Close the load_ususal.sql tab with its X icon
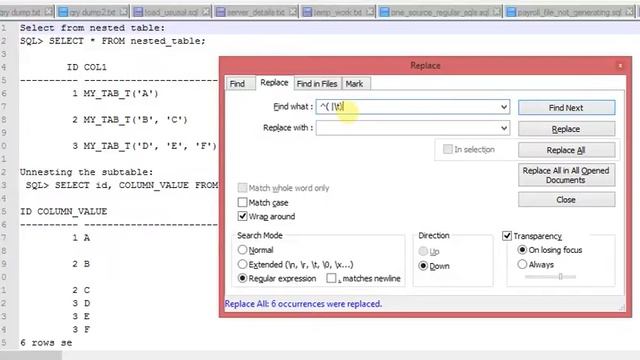 (x=206, y=12)
